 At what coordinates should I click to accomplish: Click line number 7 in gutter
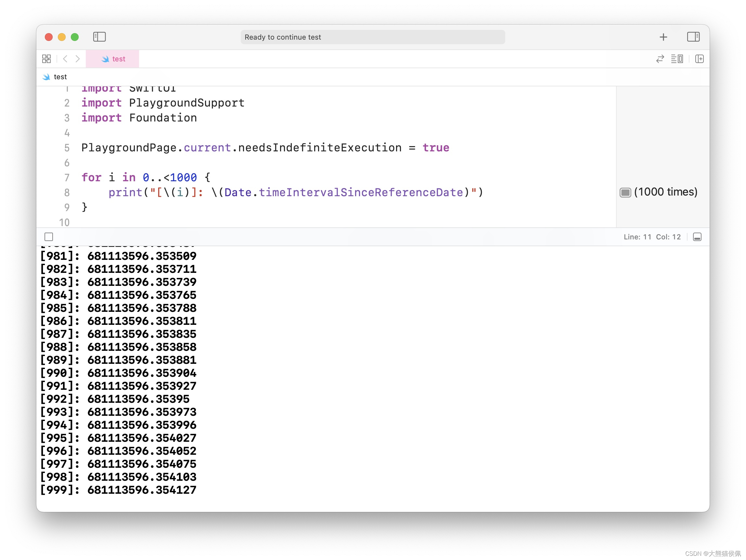tap(67, 178)
